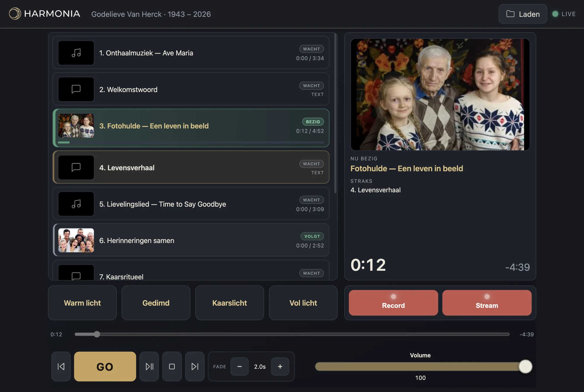Select cue 2. Welkomstwoord

(191, 89)
